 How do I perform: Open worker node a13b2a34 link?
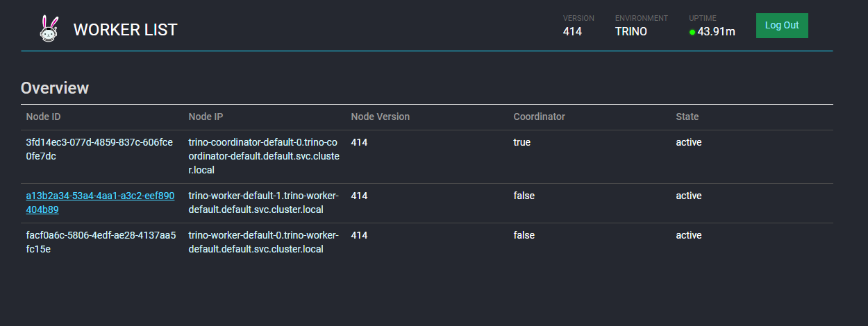100,203
